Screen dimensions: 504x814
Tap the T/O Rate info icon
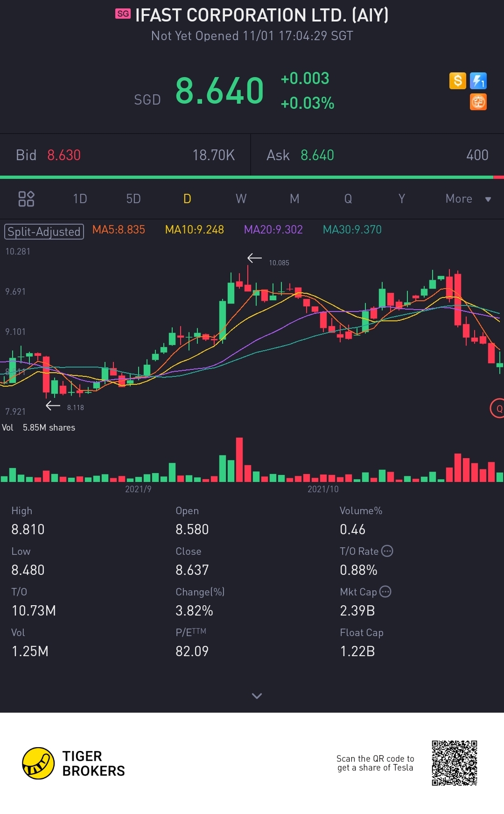point(387,551)
